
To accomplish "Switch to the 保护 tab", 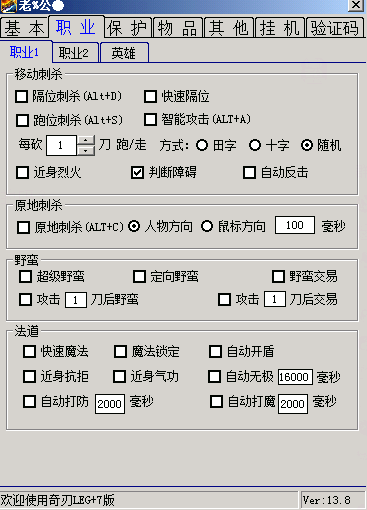I will click(x=128, y=28).
